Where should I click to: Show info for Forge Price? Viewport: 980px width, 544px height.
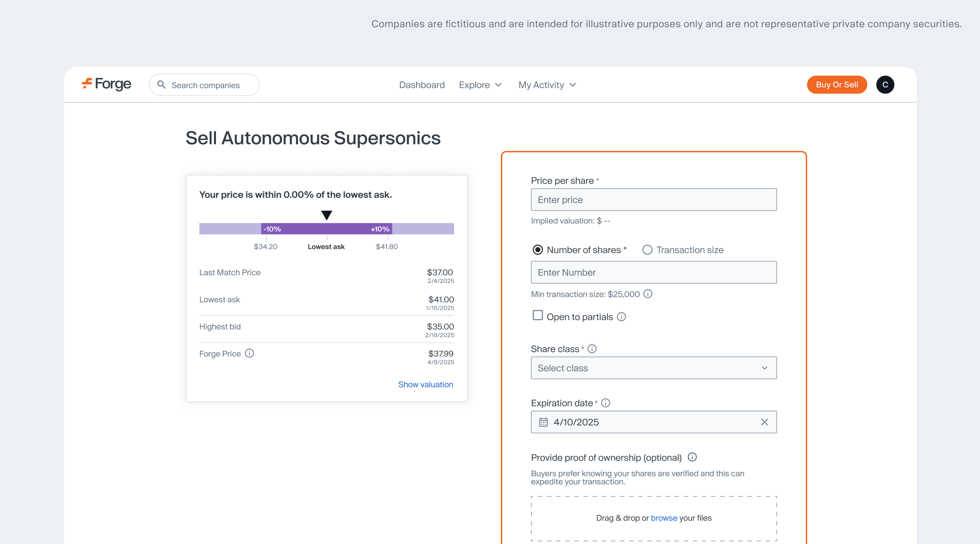(x=250, y=353)
